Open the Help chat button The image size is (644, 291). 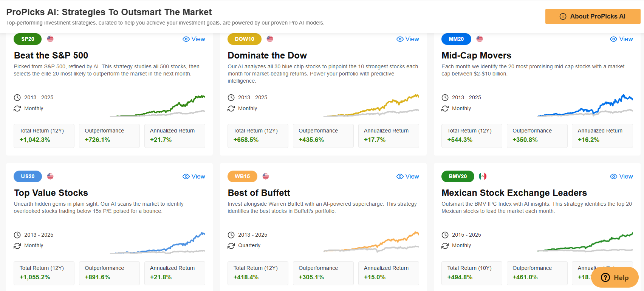coord(615,277)
